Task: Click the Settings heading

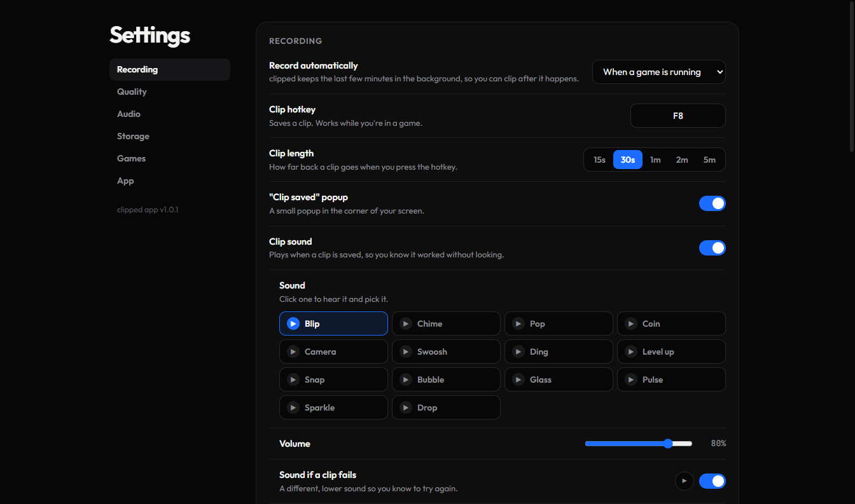Action: pyautogui.click(x=150, y=34)
